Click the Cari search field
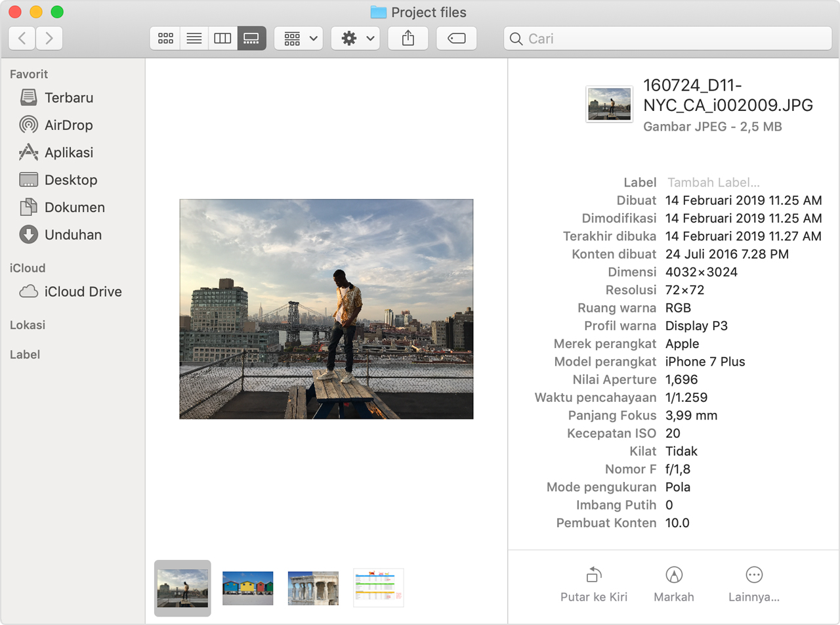 tap(669, 39)
